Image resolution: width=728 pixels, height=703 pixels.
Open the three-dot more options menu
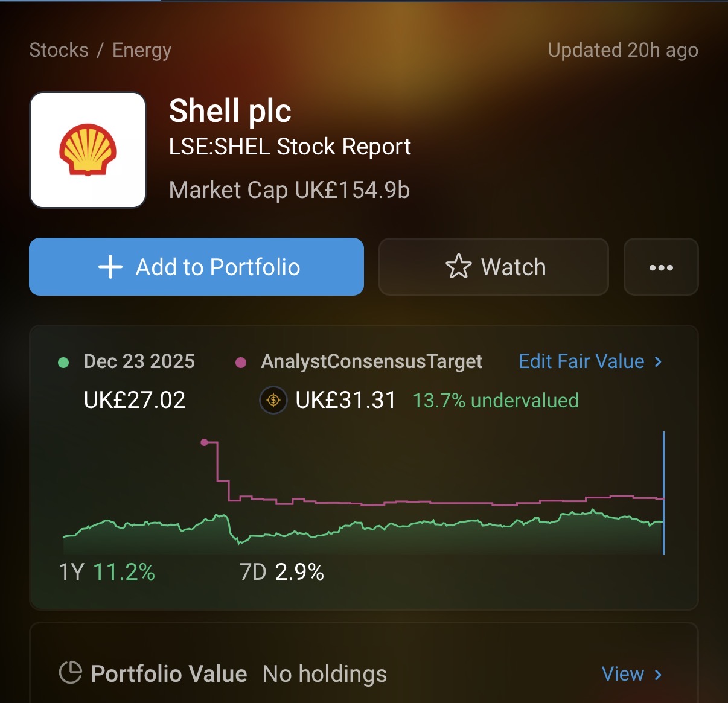(661, 267)
